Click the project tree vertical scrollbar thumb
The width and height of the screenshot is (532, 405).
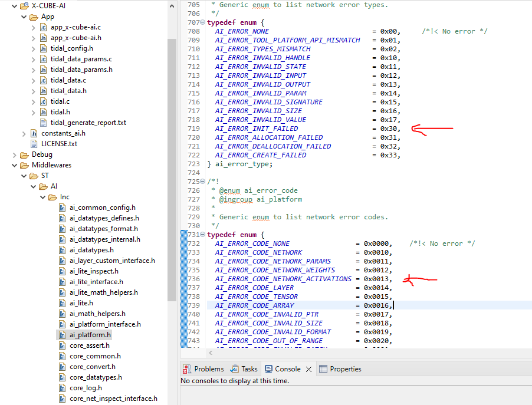(172, 170)
